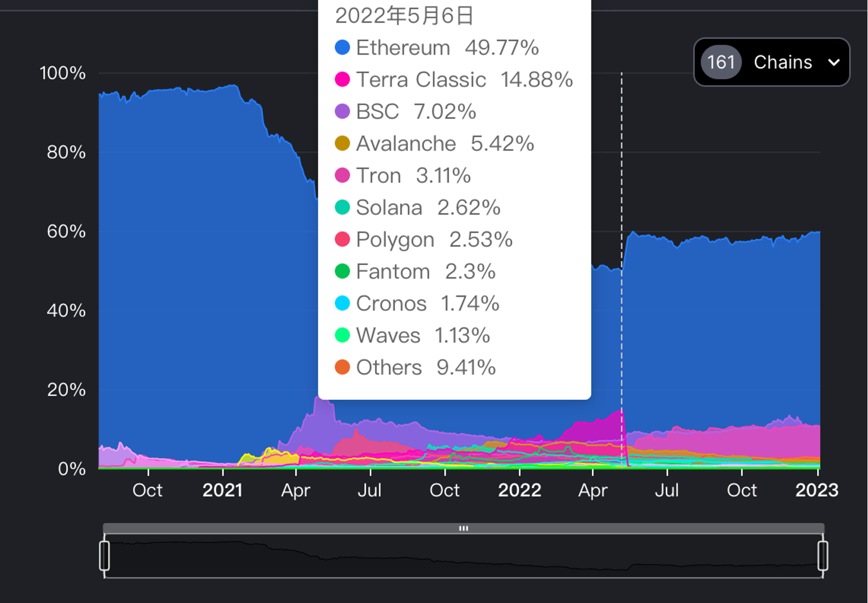Click the 80% y-axis label
The image size is (868, 603).
(66, 152)
